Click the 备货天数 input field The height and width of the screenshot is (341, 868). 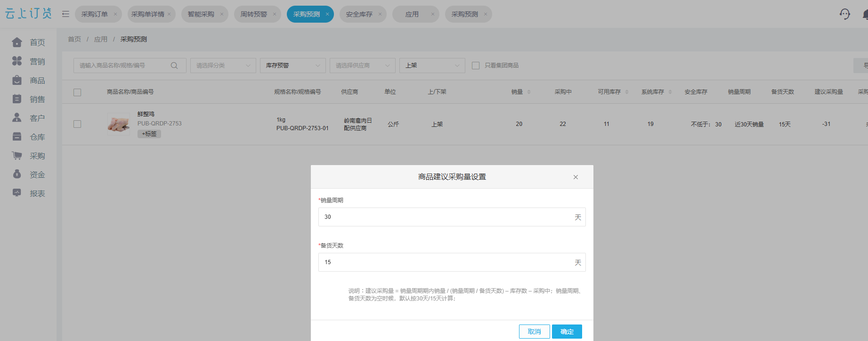click(452, 262)
